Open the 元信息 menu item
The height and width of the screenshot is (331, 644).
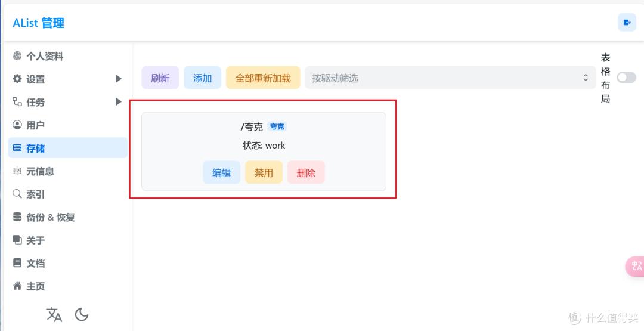click(x=40, y=171)
